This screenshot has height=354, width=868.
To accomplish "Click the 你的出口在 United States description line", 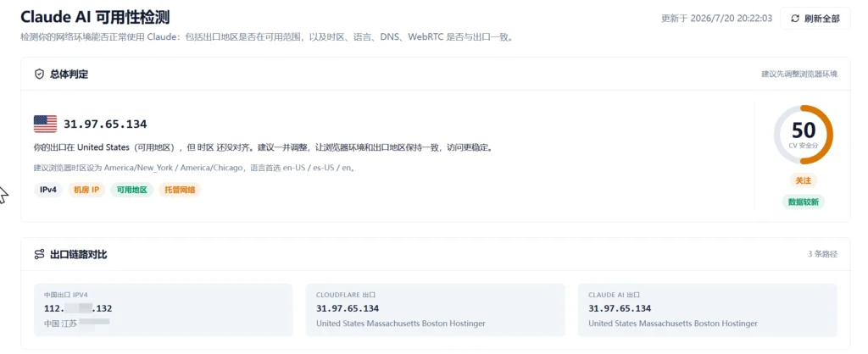I will pyautogui.click(x=263, y=147).
